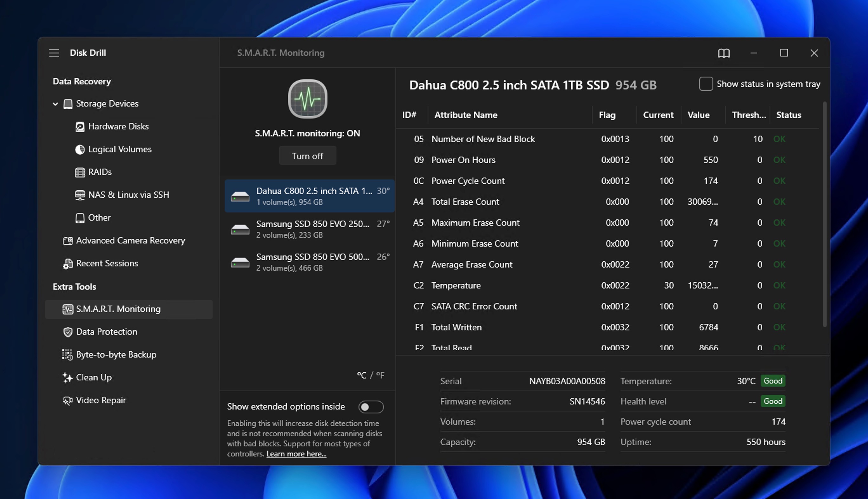
Task: Sort by ID# column header
Action: tap(409, 115)
